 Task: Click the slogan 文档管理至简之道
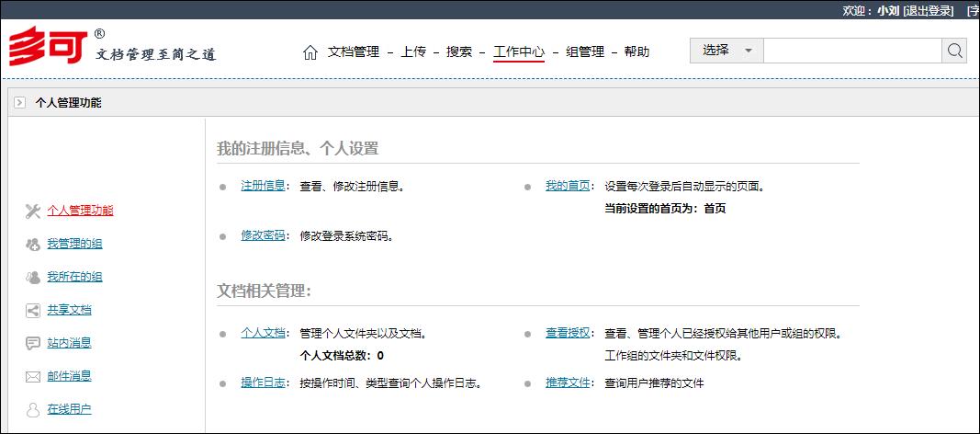(x=155, y=55)
